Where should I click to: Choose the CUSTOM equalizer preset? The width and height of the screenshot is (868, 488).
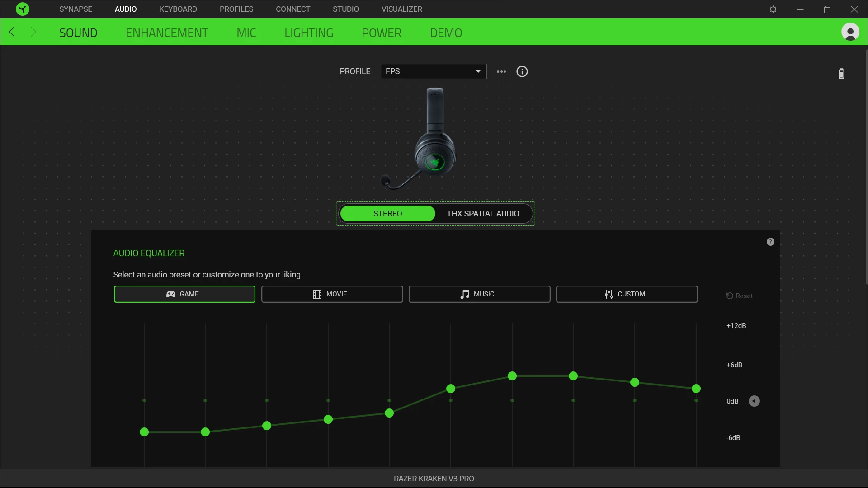[x=627, y=294]
